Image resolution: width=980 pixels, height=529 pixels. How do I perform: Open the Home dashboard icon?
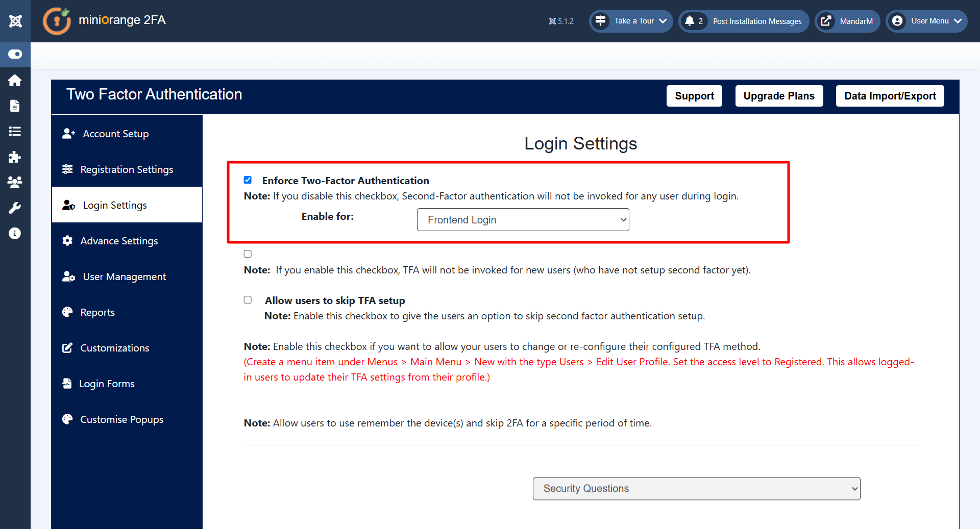click(x=15, y=80)
